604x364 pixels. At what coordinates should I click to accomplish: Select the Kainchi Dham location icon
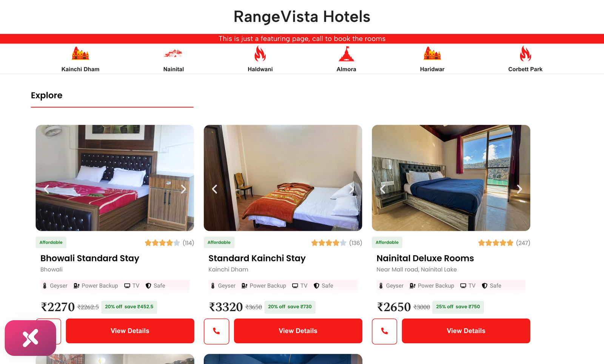(x=80, y=54)
